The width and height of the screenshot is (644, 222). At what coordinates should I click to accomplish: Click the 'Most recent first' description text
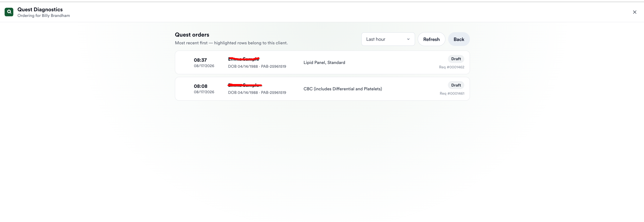click(231, 43)
